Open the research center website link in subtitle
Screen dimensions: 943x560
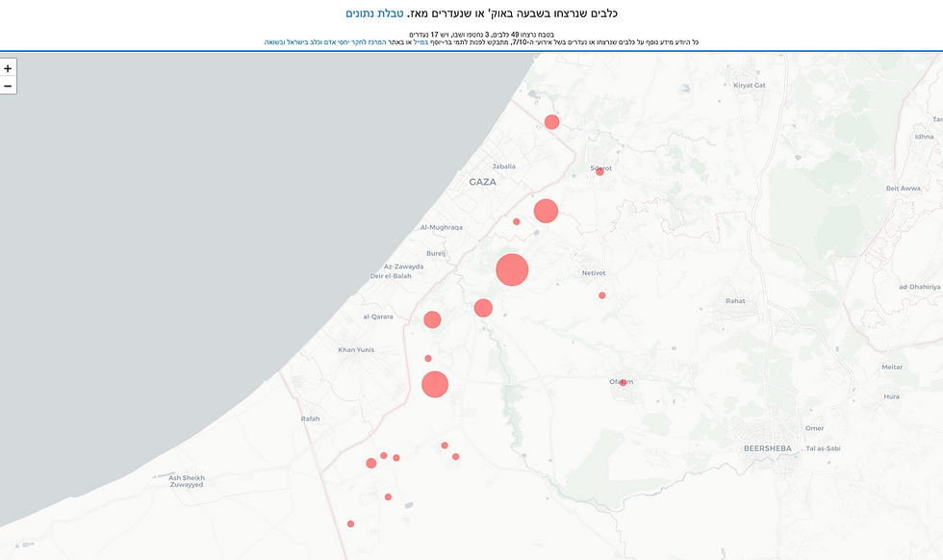pyautogui.click(x=325, y=42)
